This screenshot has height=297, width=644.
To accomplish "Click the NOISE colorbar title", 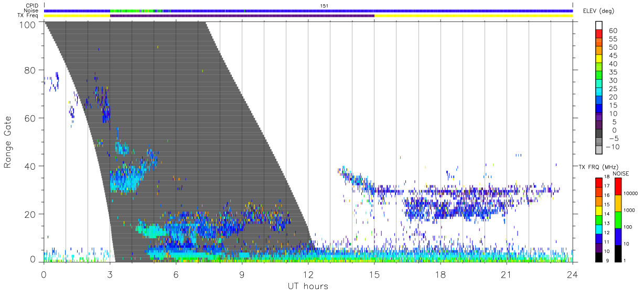I will pyautogui.click(x=620, y=173).
